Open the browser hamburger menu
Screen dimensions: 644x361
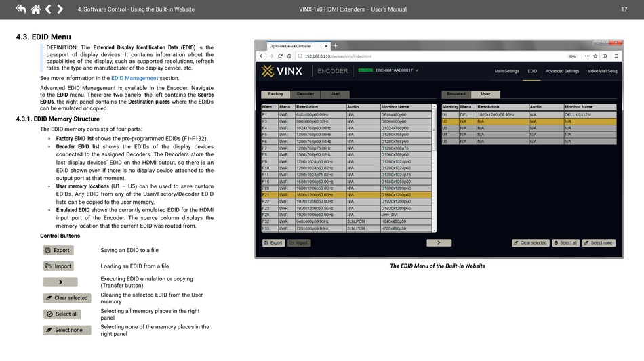coord(616,56)
